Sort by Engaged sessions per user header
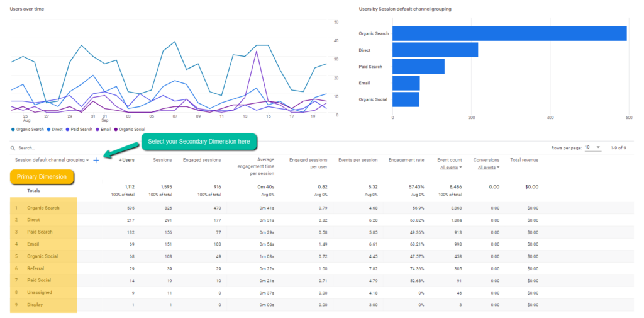The width and height of the screenshot is (644, 318). pos(308,163)
